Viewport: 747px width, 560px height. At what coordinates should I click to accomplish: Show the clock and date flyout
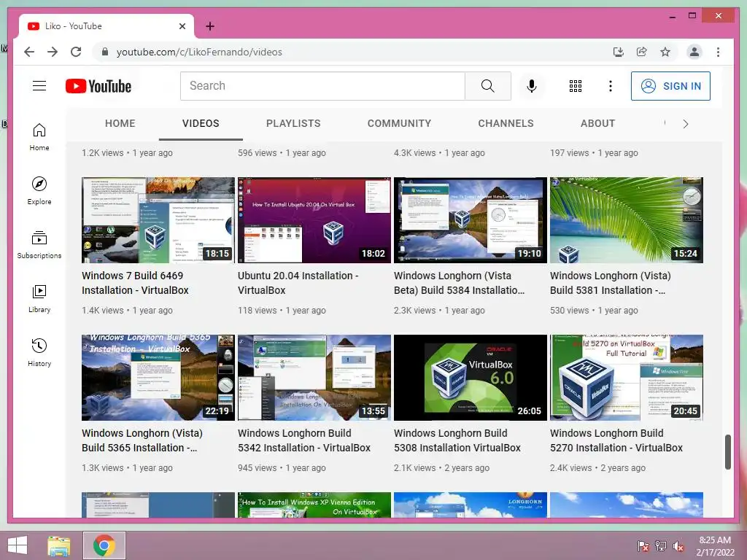715,546
